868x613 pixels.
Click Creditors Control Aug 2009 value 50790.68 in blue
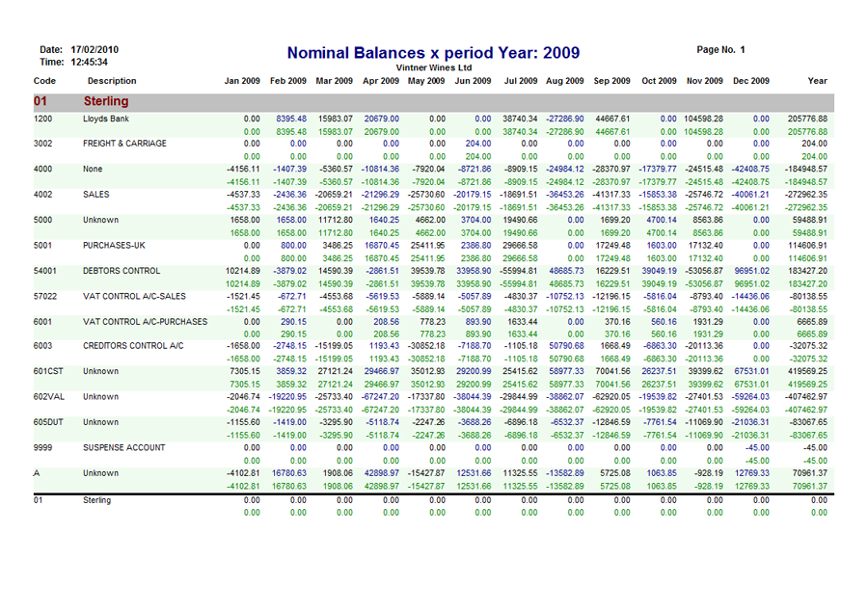(x=566, y=346)
